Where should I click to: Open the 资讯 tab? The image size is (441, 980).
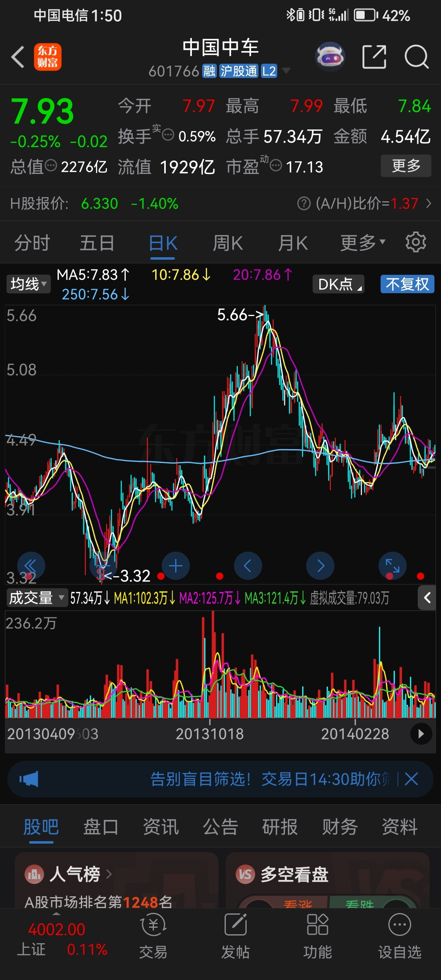pos(161,827)
